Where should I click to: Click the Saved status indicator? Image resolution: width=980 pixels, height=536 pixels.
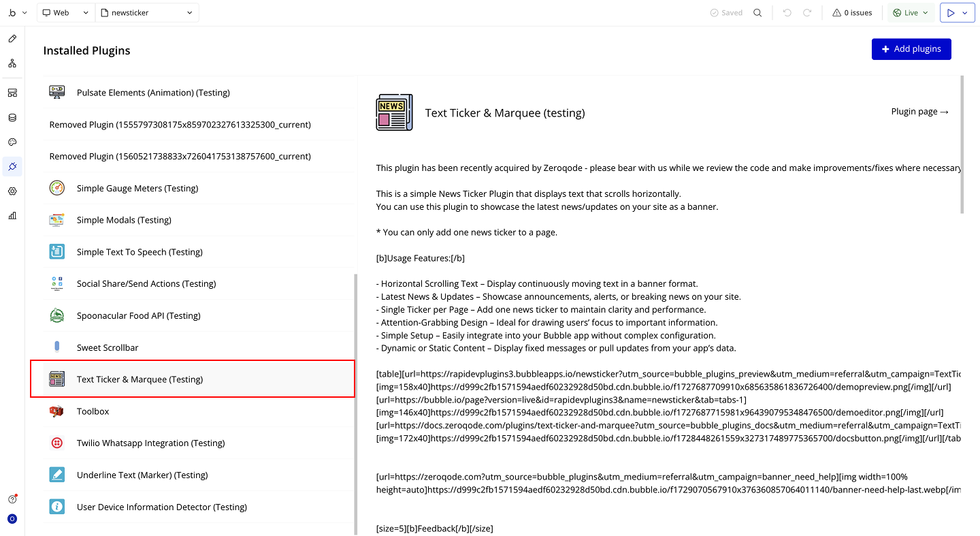tap(726, 13)
